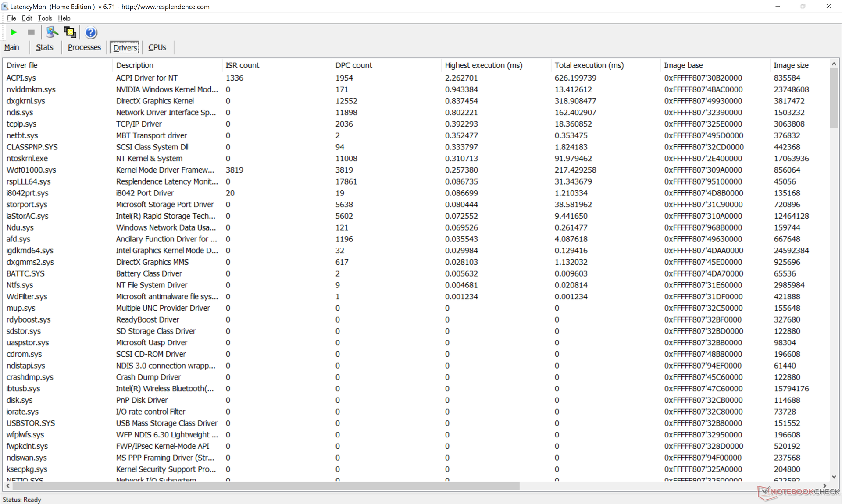Image resolution: width=842 pixels, height=504 pixels.
Task: Select the nvlddmkm.sys driver row
Action: [416, 89]
